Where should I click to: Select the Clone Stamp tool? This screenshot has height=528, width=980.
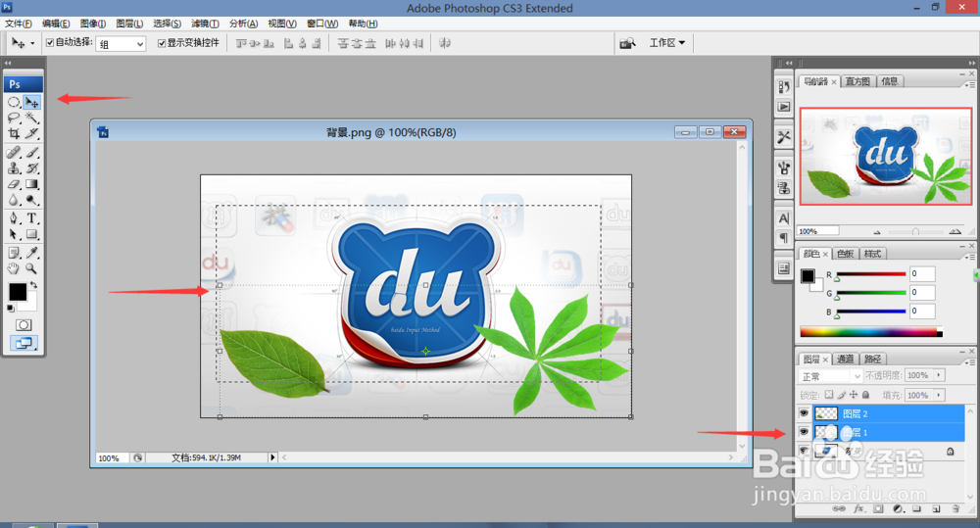[x=14, y=168]
